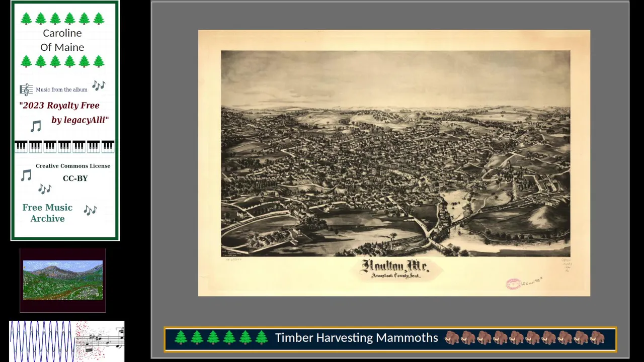Click the music notes icon right of 'Music from the album'
This screenshot has height=362, width=644.
(x=99, y=85)
